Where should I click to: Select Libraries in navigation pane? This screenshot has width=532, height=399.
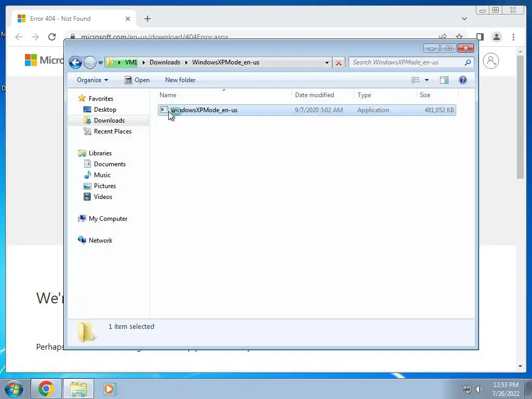coord(100,153)
